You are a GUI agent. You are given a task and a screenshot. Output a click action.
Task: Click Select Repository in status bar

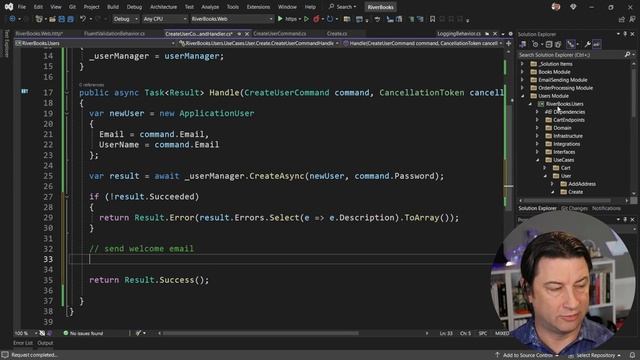tap(595, 356)
